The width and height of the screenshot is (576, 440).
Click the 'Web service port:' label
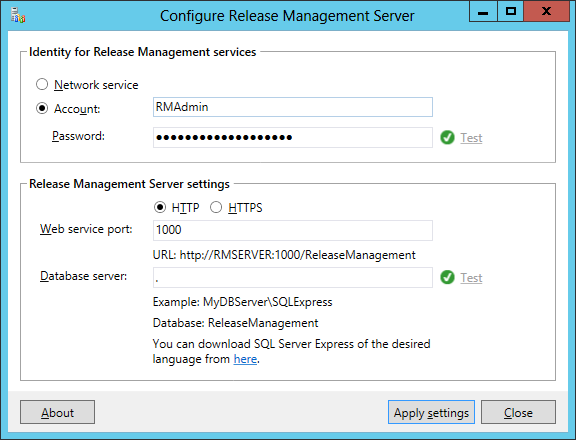click(x=86, y=229)
